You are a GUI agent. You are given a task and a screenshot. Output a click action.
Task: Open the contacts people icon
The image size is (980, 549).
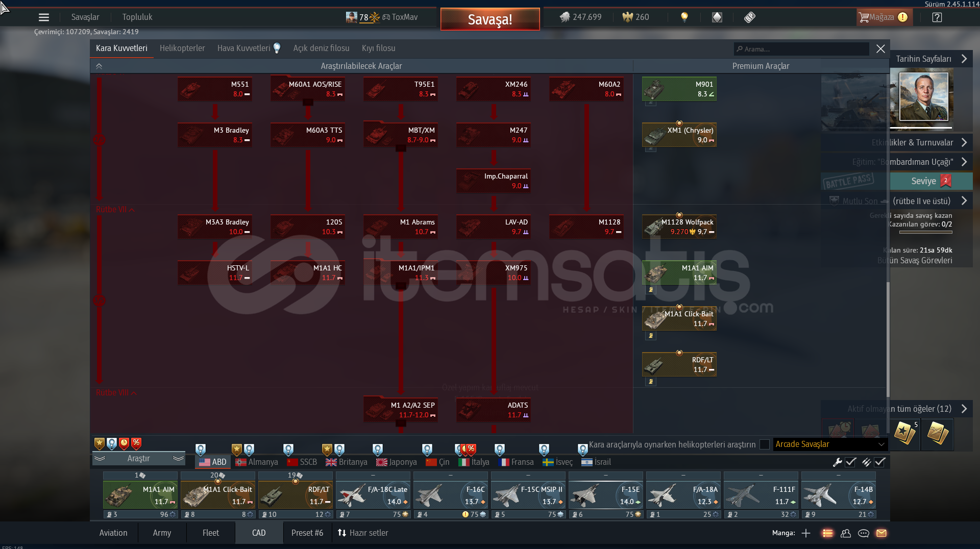click(846, 533)
